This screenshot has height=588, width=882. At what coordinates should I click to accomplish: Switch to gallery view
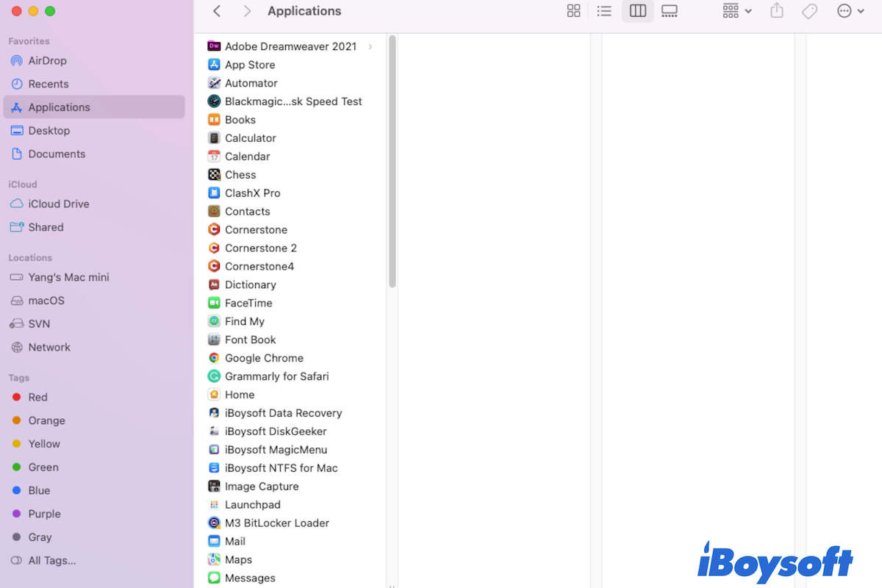tap(669, 11)
